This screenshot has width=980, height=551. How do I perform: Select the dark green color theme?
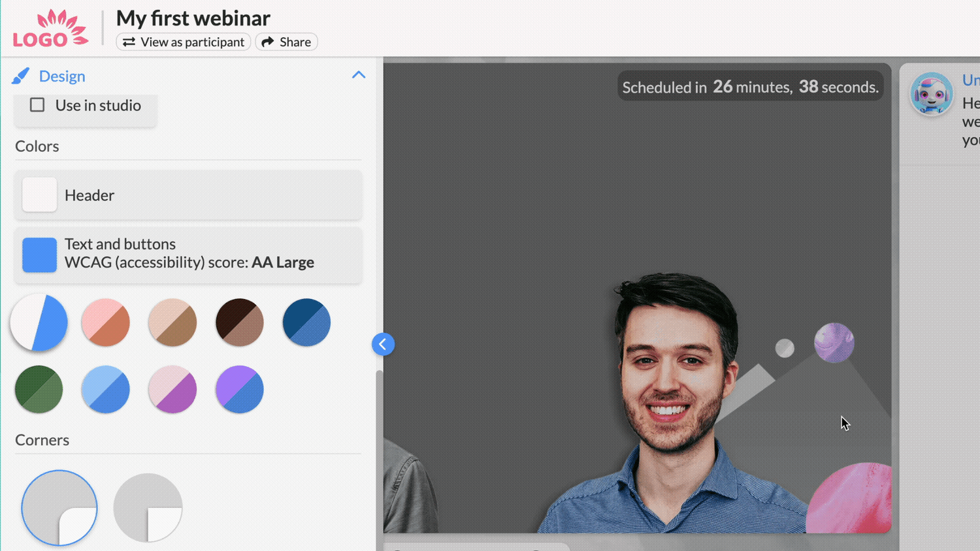point(38,389)
